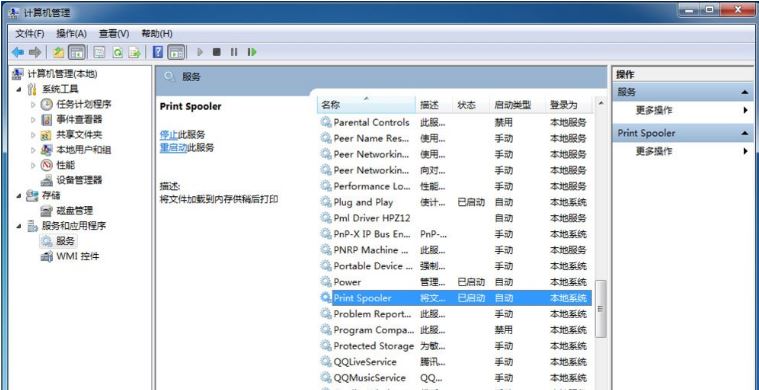Open the 文件(F) menu
The image size is (759, 390).
[x=30, y=33]
